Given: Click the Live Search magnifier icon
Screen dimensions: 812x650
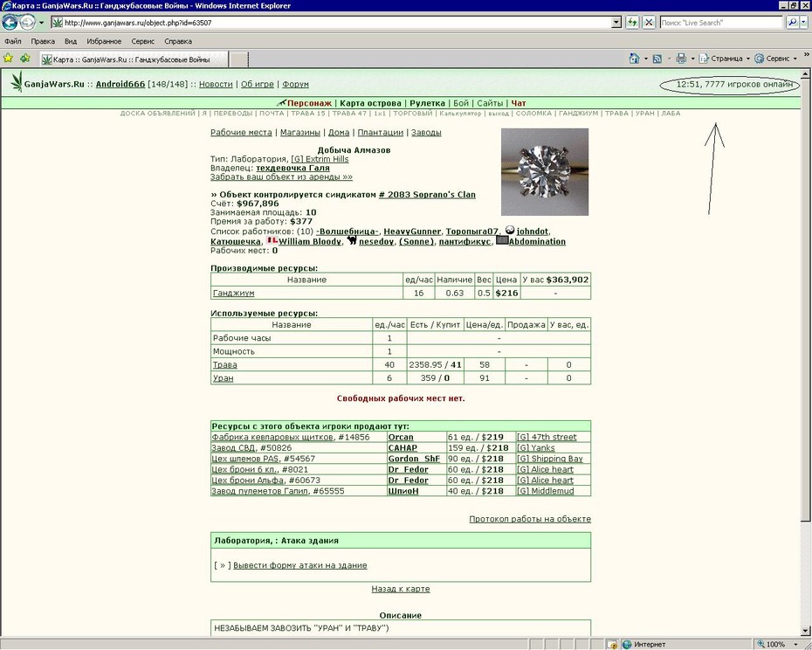Looking at the screenshot, I should (792, 23).
